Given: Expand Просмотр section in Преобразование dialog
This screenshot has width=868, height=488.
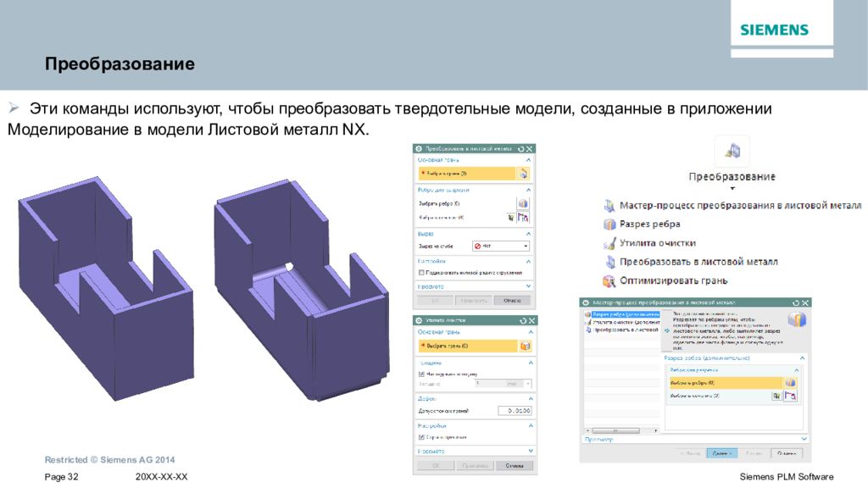Looking at the screenshot, I should pos(474,286).
